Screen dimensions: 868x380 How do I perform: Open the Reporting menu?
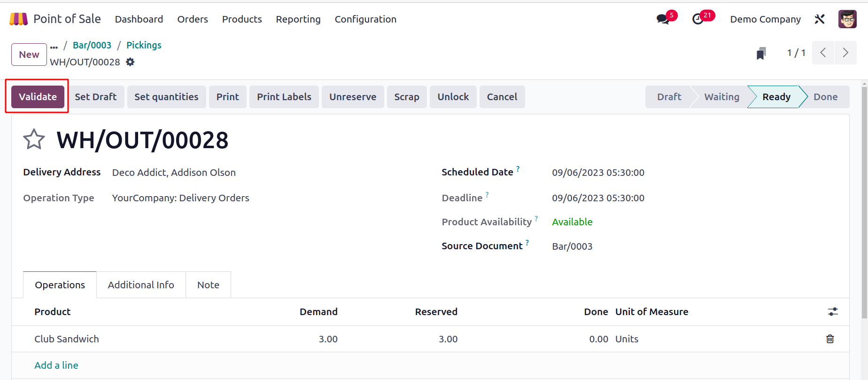click(x=298, y=19)
